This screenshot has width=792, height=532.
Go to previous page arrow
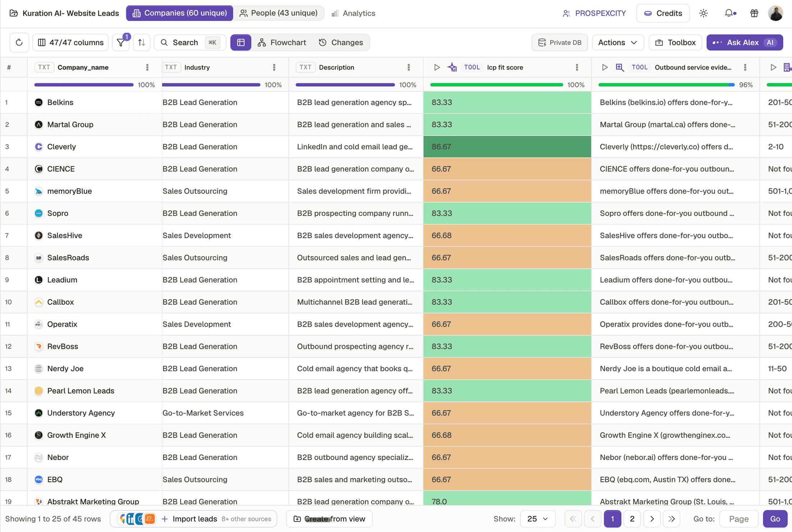coord(593,519)
